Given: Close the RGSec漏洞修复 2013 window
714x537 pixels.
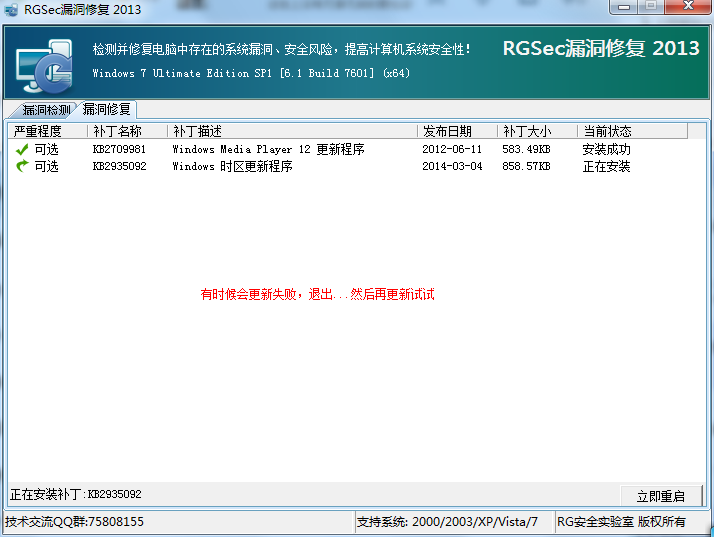Looking at the screenshot, I should 688,7.
